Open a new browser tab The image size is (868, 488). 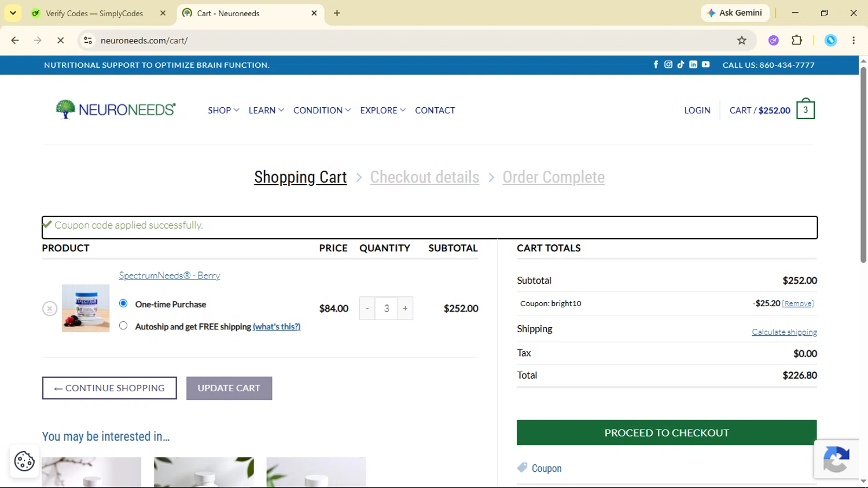337,13
